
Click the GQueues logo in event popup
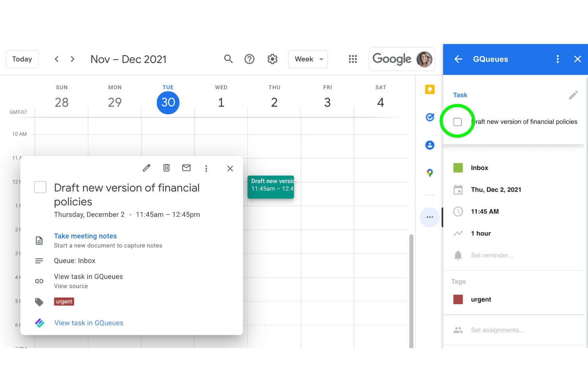tap(39, 323)
